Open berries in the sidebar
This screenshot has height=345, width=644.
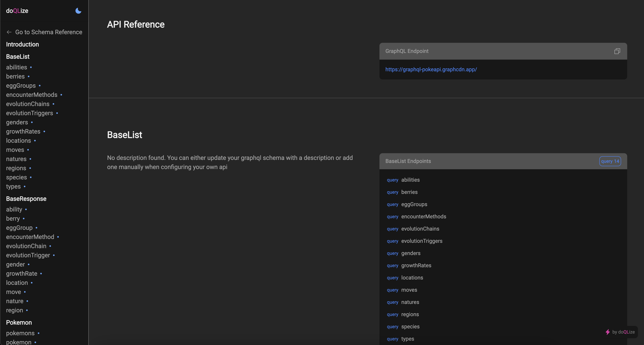point(15,76)
